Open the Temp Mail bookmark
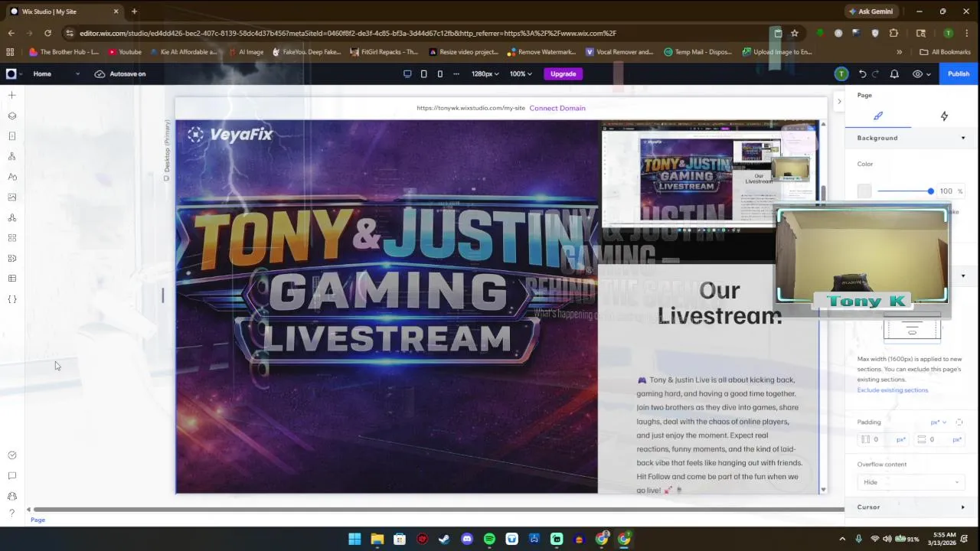980x551 pixels. (697, 52)
